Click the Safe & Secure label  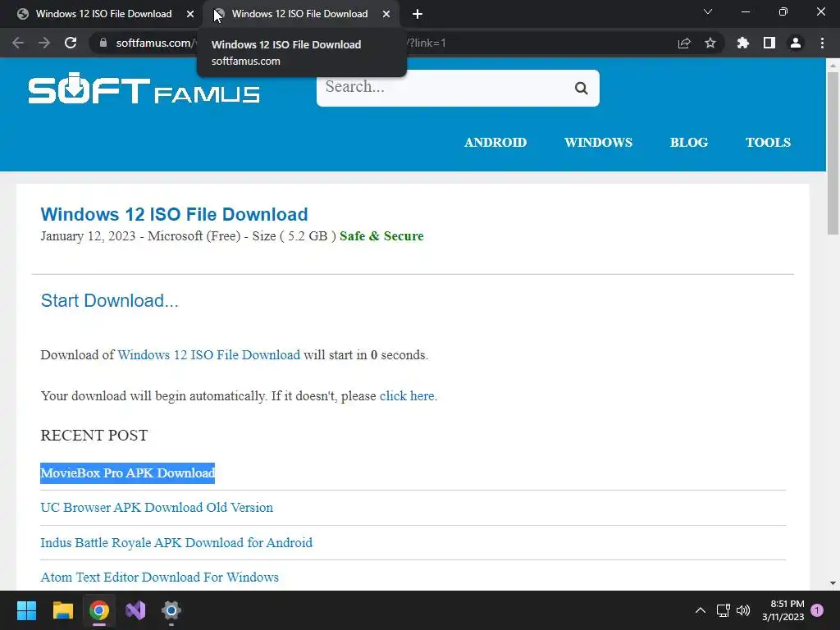pos(381,236)
